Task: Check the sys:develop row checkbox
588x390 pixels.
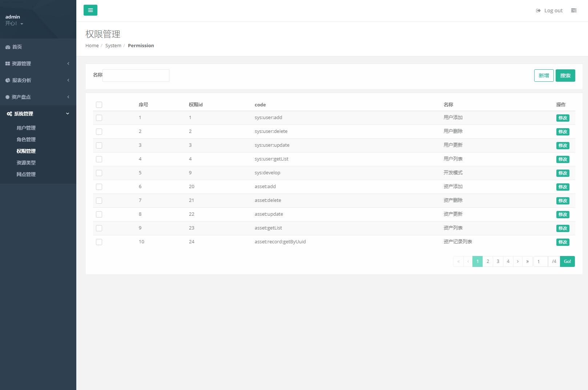Action: (99, 173)
